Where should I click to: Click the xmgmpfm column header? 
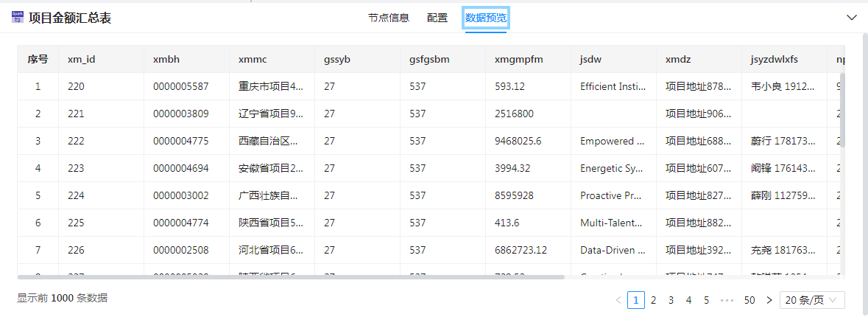point(518,59)
